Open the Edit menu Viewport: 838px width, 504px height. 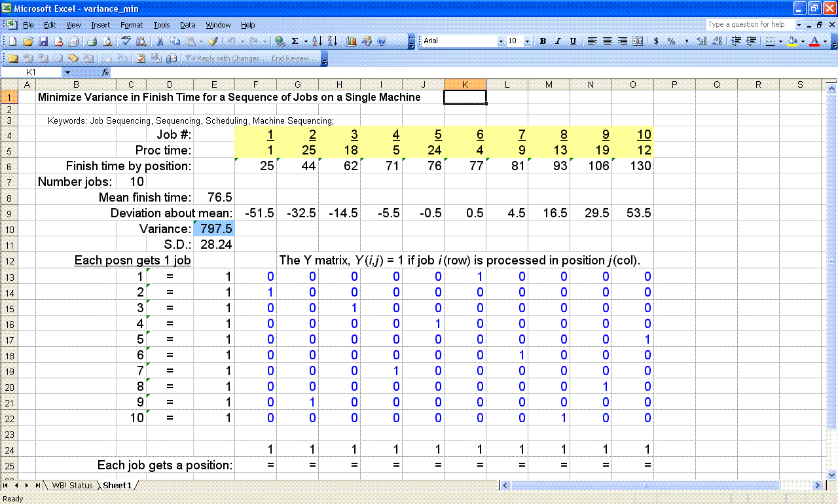[x=50, y=25]
